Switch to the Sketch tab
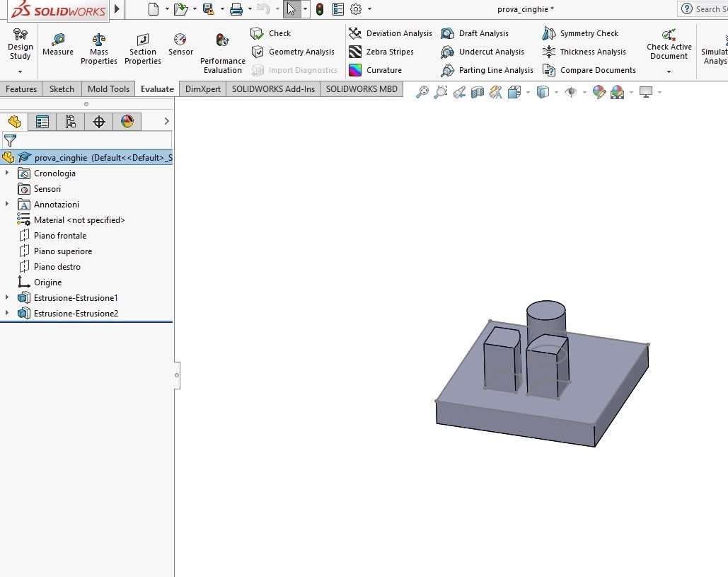The height and width of the screenshot is (577, 728). [x=62, y=88]
